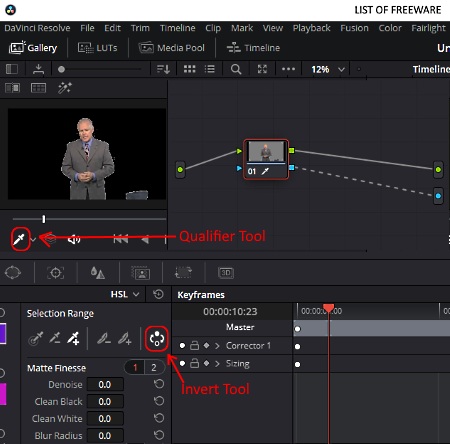Open the 3D stereoscopic palette
Image resolution: width=450 pixels, height=444 pixels.
coord(226,273)
